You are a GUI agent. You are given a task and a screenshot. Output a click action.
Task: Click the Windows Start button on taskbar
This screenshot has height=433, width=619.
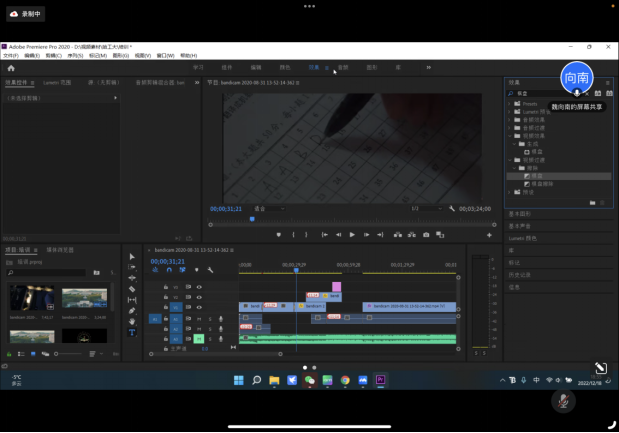239,380
